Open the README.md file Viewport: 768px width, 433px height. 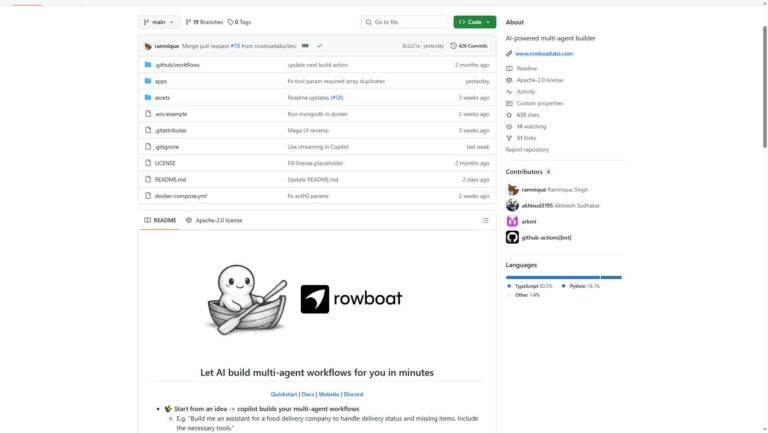(x=170, y=179)
